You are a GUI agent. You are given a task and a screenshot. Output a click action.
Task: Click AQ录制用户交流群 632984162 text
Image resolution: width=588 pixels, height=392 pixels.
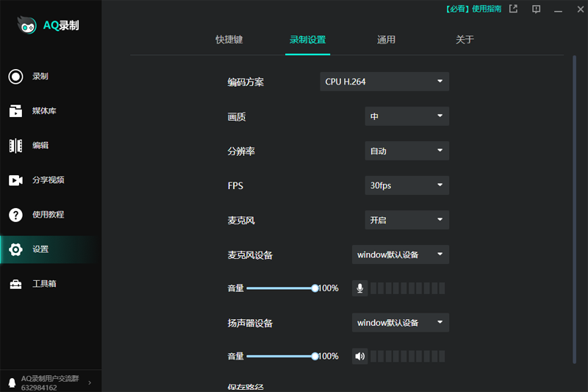tap(50, 383)
